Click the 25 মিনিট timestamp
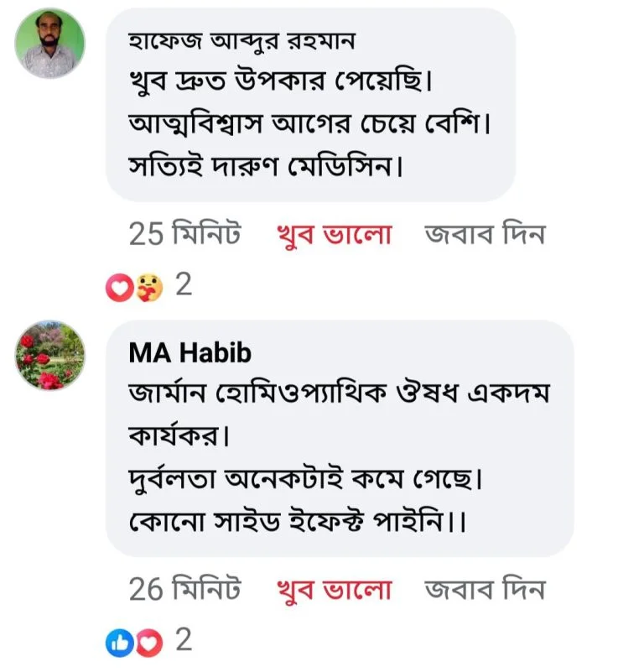Viewport: 644px width, 672px height. [x=184, y=236]
